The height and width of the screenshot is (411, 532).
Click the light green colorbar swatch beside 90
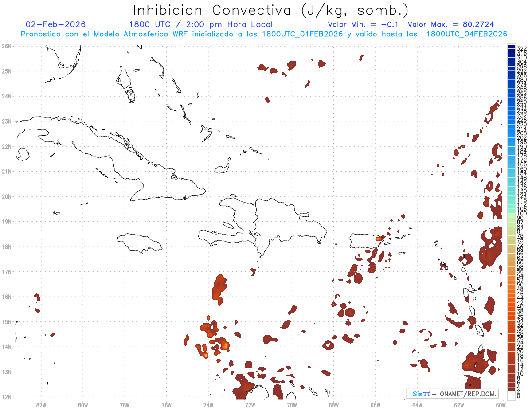tap(511, 215)
